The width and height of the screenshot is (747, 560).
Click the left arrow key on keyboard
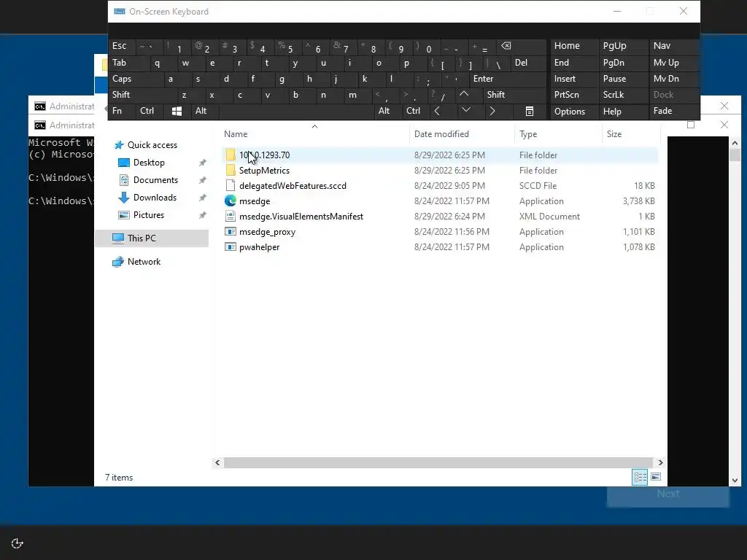[442, 111]
